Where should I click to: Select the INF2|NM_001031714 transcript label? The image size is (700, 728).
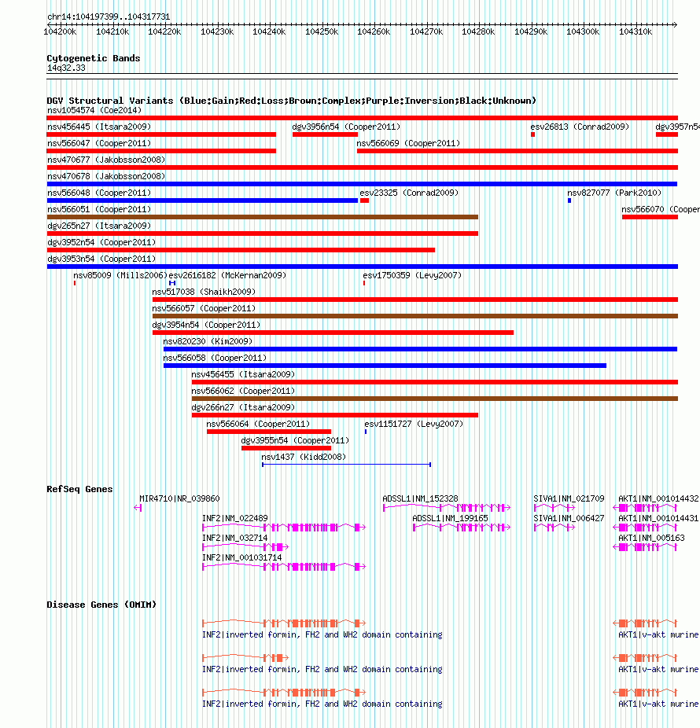pos(241,557)
